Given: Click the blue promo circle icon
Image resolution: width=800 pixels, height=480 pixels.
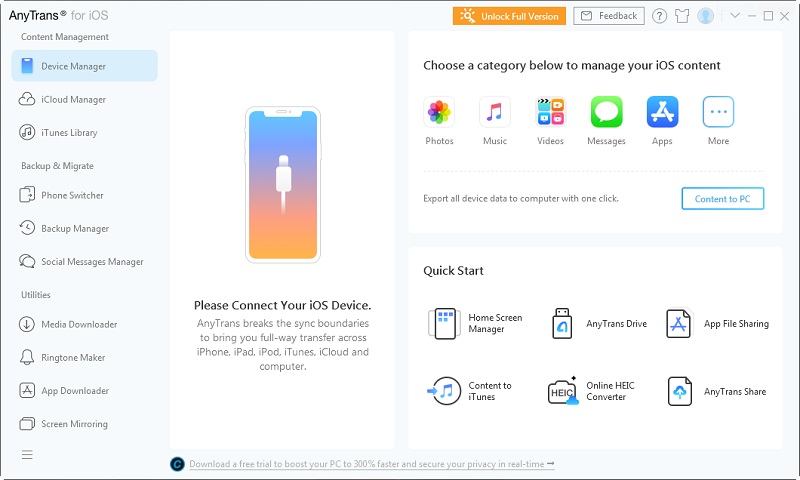Looking at the screenshot, I should [x=177, y=464].
